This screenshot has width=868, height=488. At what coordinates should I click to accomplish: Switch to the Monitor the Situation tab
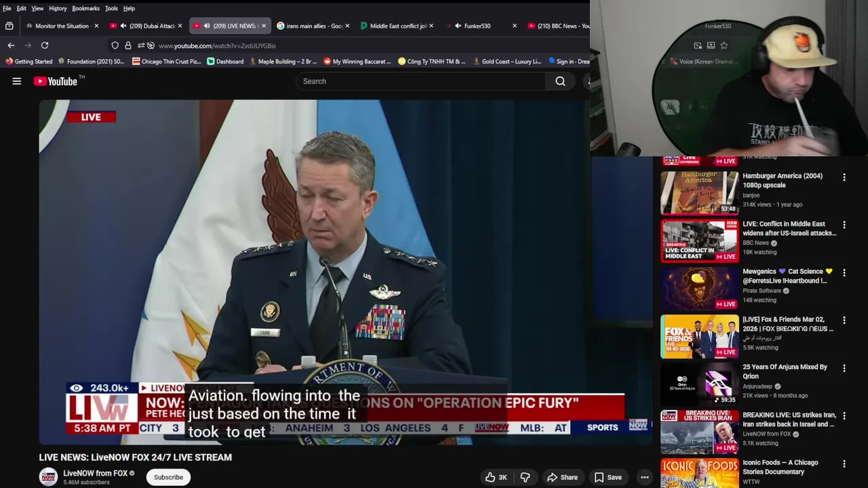61,26
